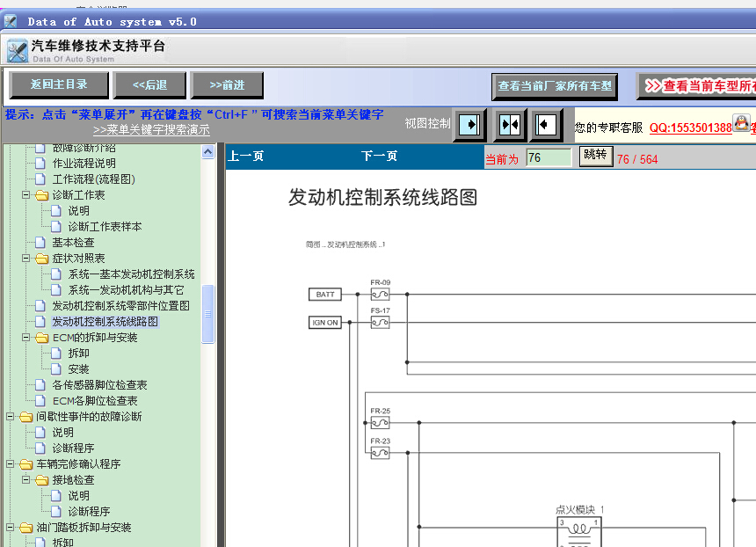Collapse the ECM的拆卸与安装 tree node
The height and width of the screenshot is (547, 756).
25,338
